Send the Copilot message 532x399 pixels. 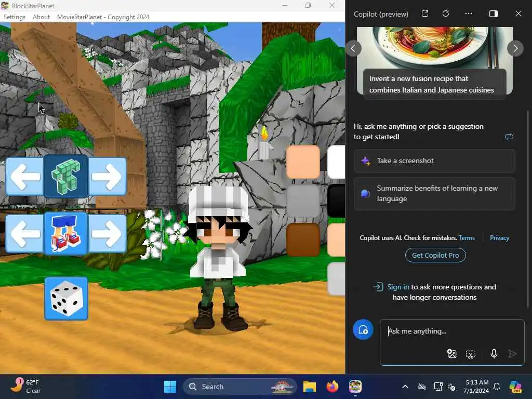(512, 354)
